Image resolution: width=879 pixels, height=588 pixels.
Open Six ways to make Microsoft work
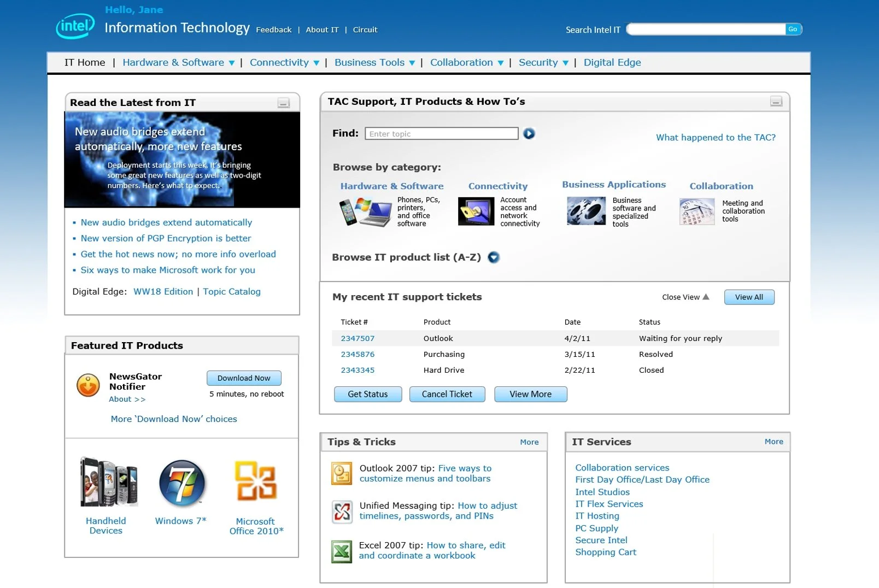[168, 270]
